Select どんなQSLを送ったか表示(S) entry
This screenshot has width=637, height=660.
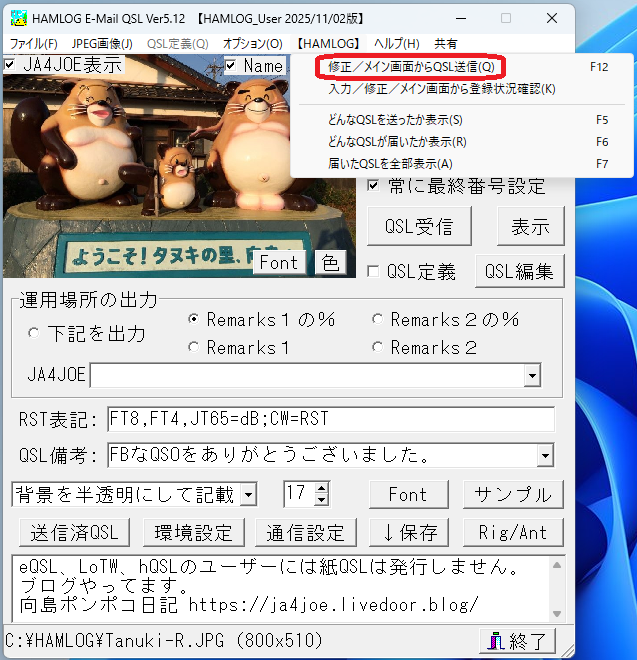pos(462,120)
